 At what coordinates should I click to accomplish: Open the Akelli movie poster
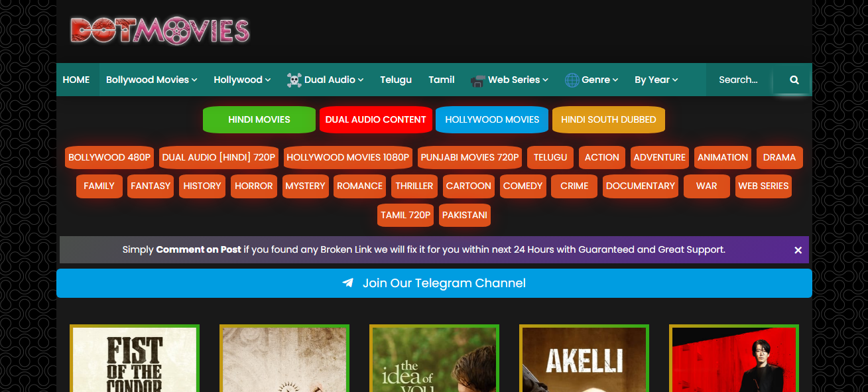coord(584,358)
